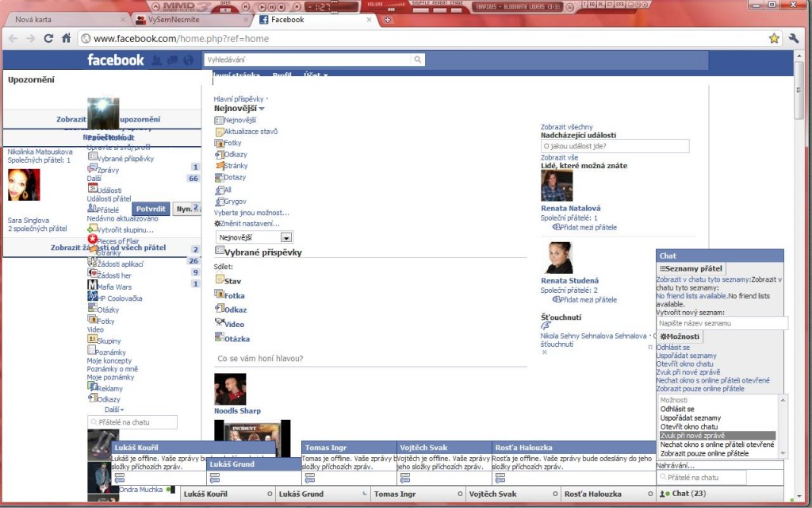Click the Události calendar icon in sidebar

click(x=92, y=189)
